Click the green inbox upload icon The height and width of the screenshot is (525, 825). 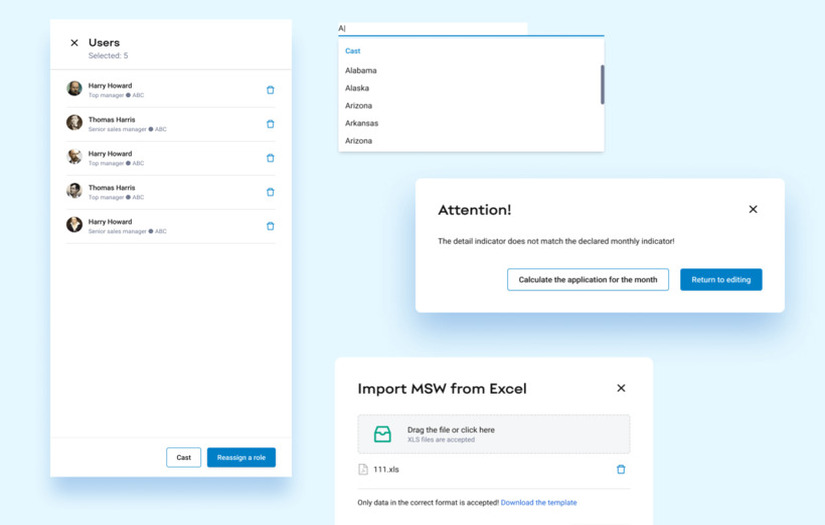(x=383, y=434)
